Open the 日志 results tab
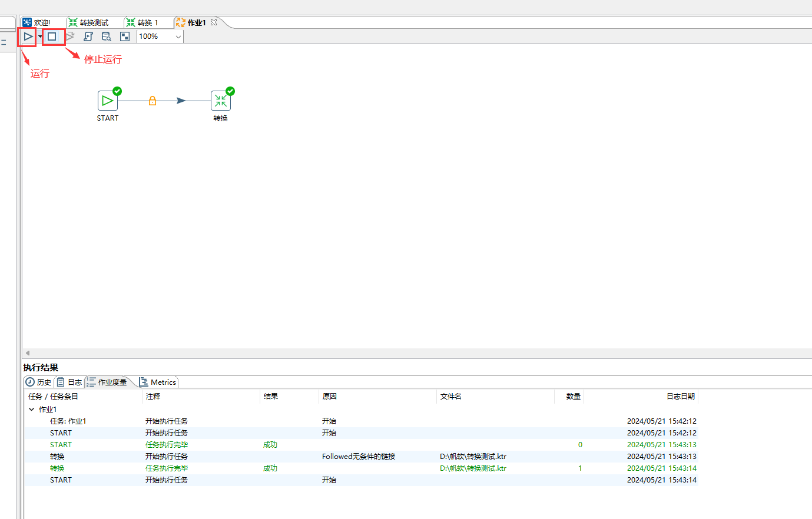812x519 pixels. click(x=69, y=382)
